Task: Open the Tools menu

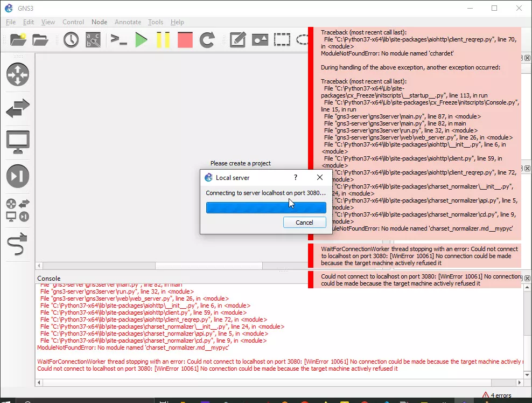Action: coord(156,22)
